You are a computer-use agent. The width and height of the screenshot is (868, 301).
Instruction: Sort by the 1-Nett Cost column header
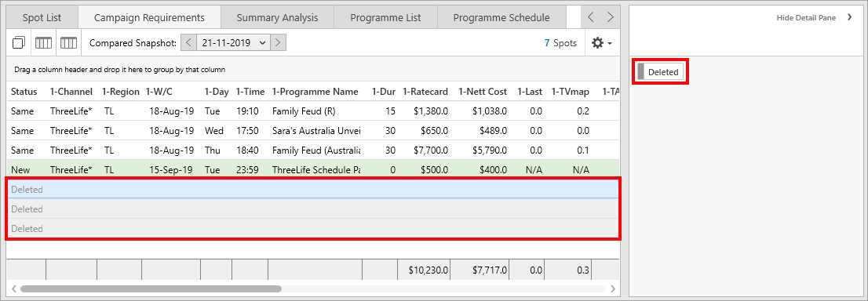pyautogui.click(x=483, y=91)
